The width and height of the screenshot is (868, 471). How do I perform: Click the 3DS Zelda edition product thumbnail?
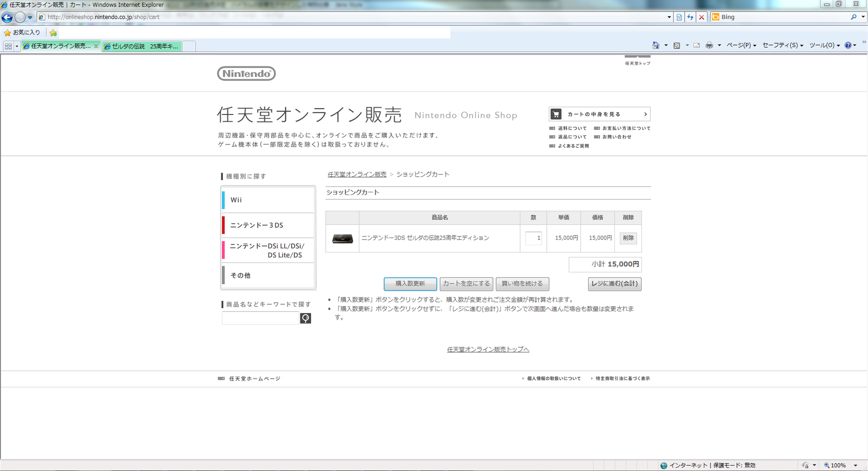click(x=343, y=238)
